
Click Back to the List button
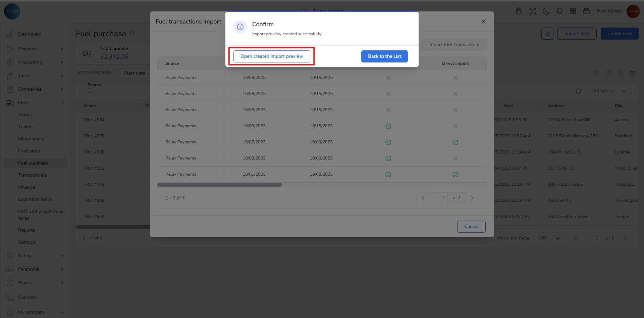pyautogui.click(x=384, y=56)
